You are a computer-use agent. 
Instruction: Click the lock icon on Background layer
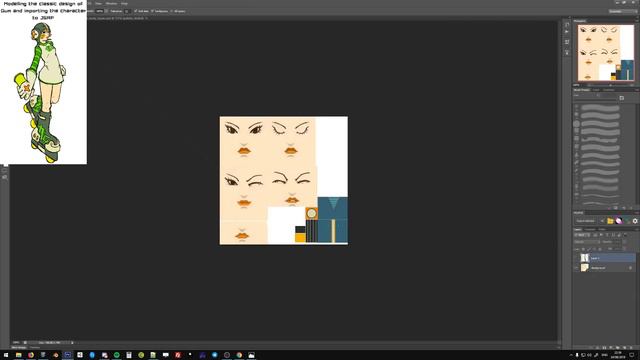[x=630, y=268]
